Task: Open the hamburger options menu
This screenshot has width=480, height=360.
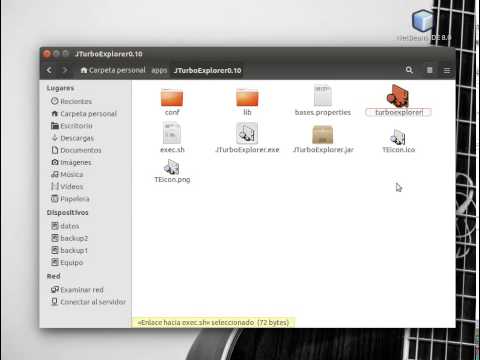Action: click(x=447, y=70)
